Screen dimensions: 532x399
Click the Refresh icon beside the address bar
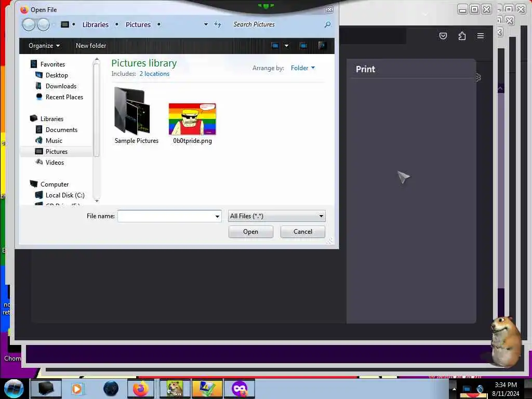pos(218,24)
